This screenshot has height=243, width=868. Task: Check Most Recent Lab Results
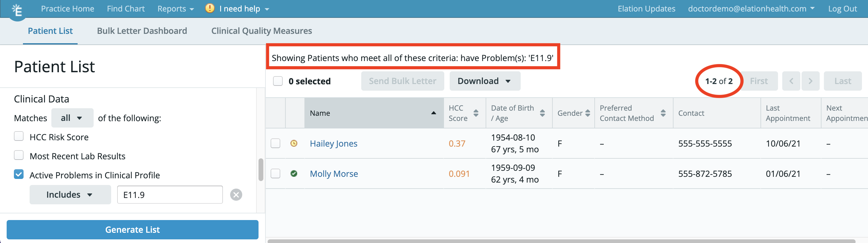click(x=18, y=155)
